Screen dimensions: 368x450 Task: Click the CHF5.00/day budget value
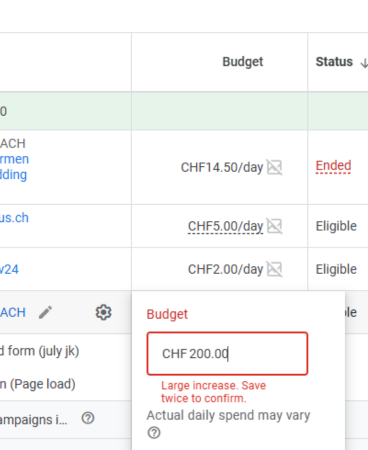tap(226, 226)
